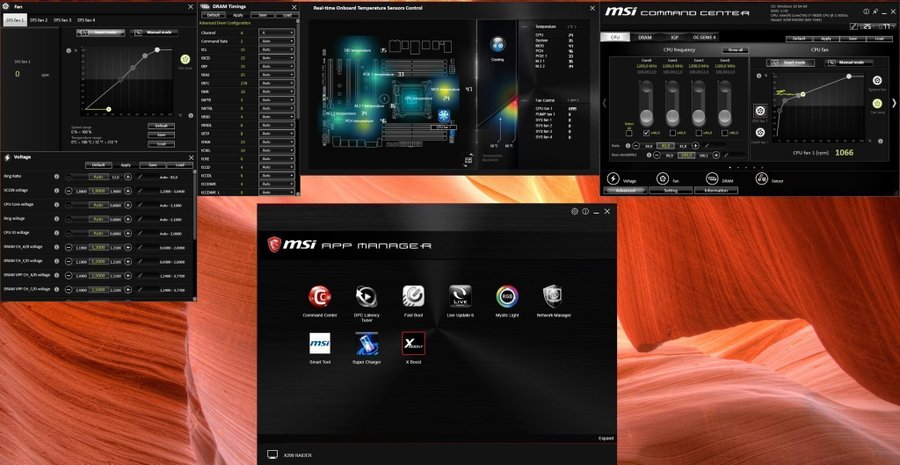Open the Channel dropdown in DRAM Timings
The height and width of the screenshot is (465, 900).
coord(277,31)
